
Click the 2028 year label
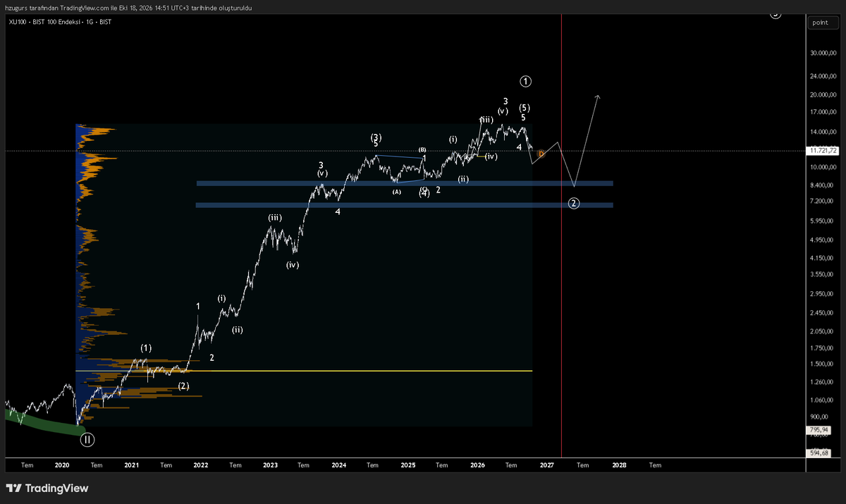(619, 465)
